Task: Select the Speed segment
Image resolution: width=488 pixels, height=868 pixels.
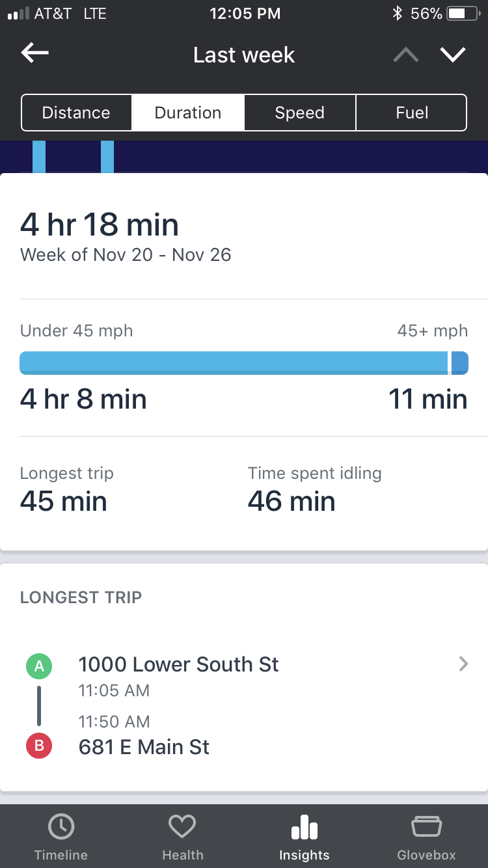Action: click(x=300, y=113)
